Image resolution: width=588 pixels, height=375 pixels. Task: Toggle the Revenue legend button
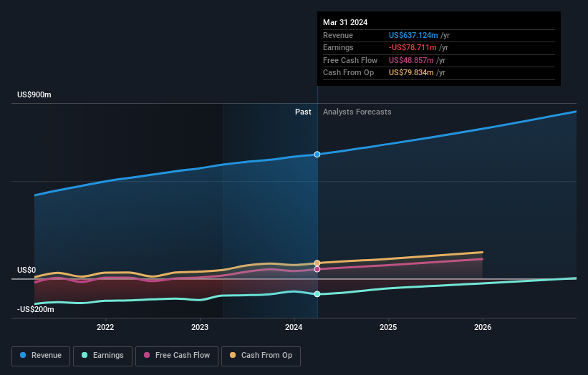click(x=41, y=356)
